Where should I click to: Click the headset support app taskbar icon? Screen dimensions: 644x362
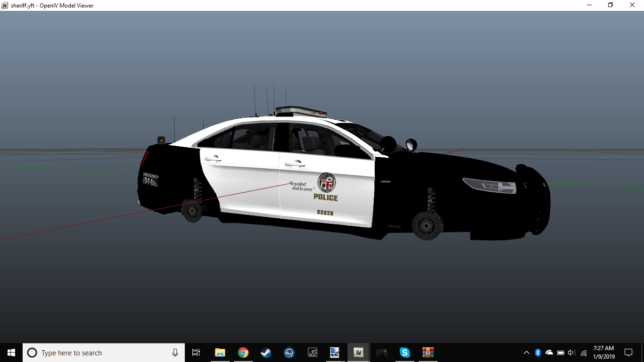tap(289, 353)
